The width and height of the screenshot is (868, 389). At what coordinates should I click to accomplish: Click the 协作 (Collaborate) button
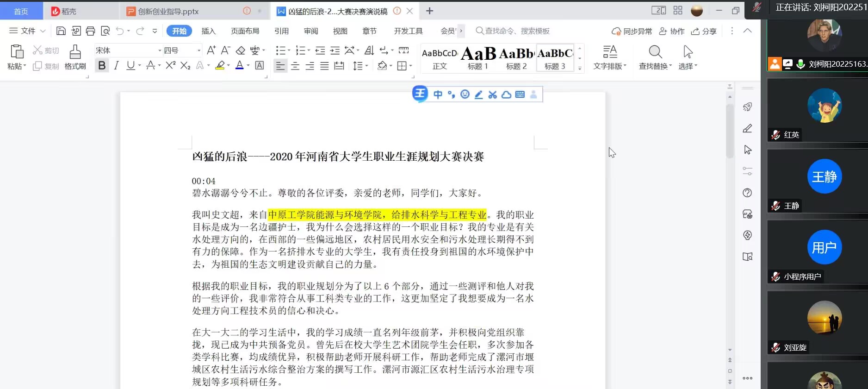(672, 31)
